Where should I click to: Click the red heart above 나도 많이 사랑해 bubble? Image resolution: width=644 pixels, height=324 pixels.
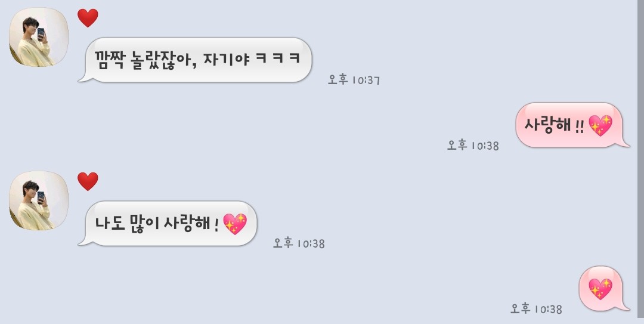click(88, 181)
